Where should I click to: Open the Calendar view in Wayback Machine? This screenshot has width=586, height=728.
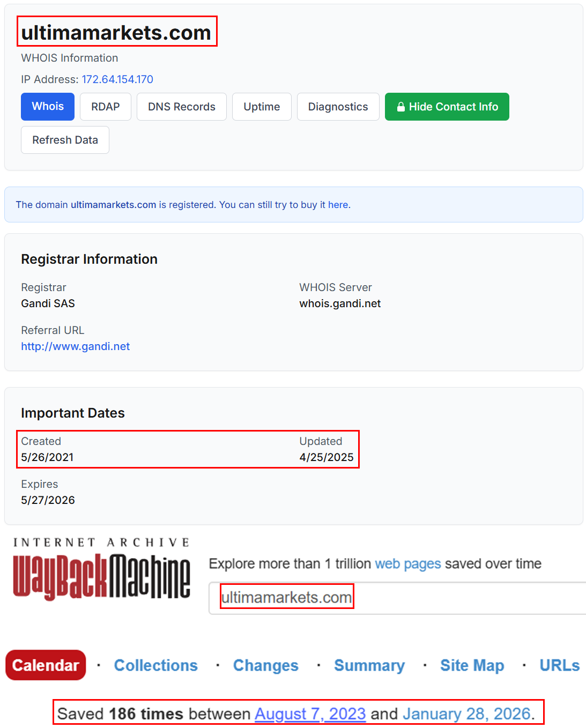pyautogui.click(x=46, y=665)
